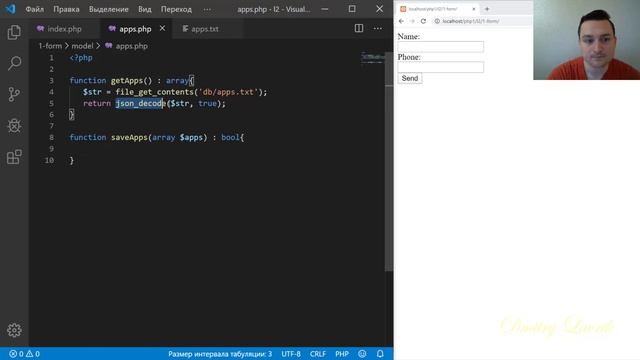This screenshot has height=360, width=640.
Task: Close the localhost browser tab
Action: [474, 9]
